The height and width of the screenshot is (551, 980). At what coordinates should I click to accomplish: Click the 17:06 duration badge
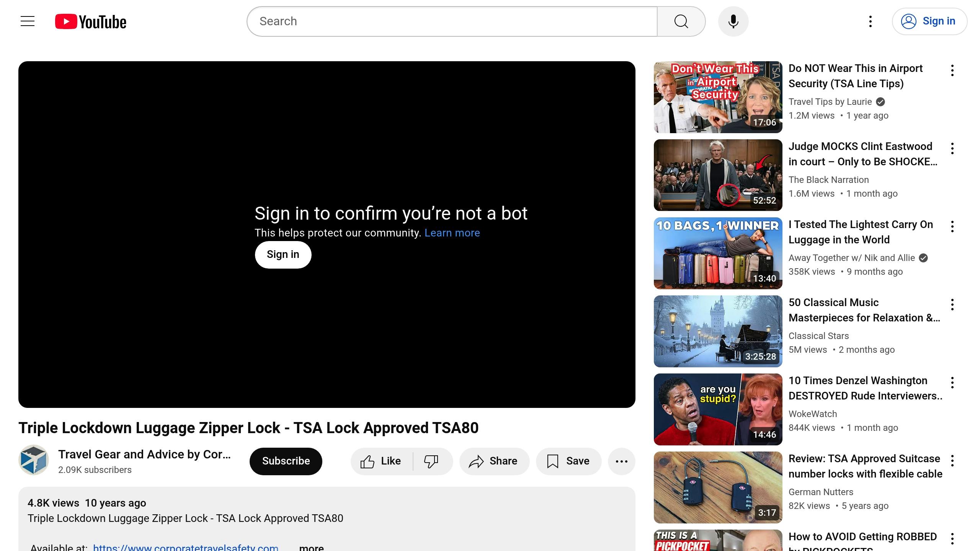point(764,122)
